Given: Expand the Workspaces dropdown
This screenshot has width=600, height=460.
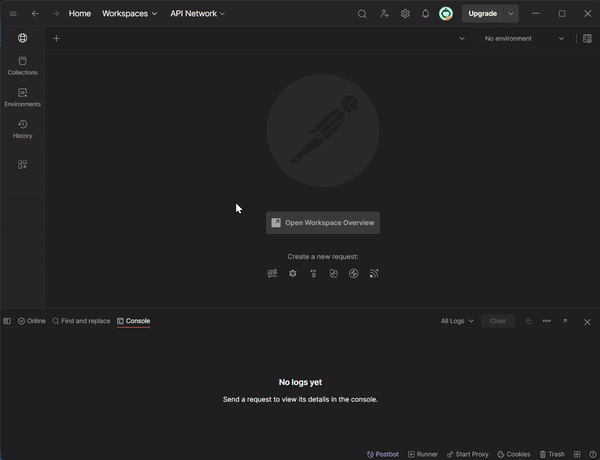Looking at the screenshot, I should (x=129, y=14).
